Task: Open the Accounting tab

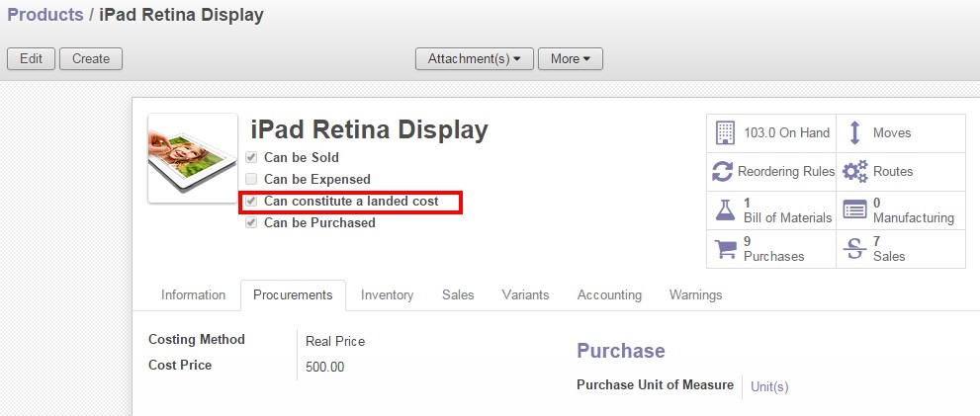Action: [x=609, y=294]
